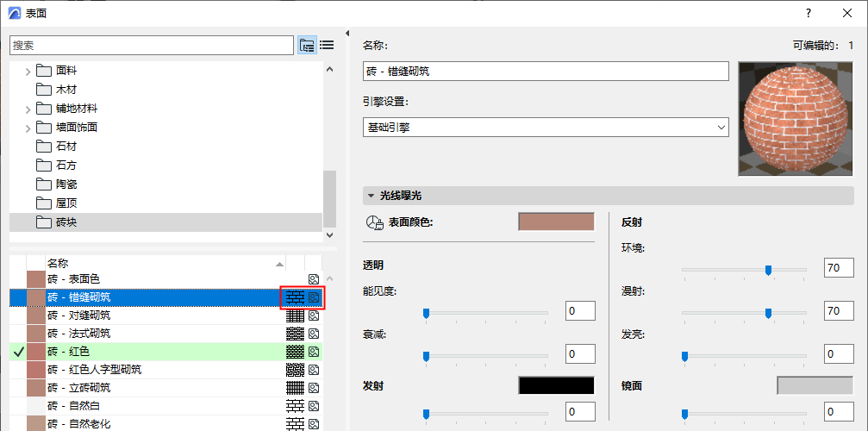The width and height of the screenshot is (868, 431).
Task: Click hatch icon of 砖 - 红色
Action: pyautogui.click(x=295, y=352)
